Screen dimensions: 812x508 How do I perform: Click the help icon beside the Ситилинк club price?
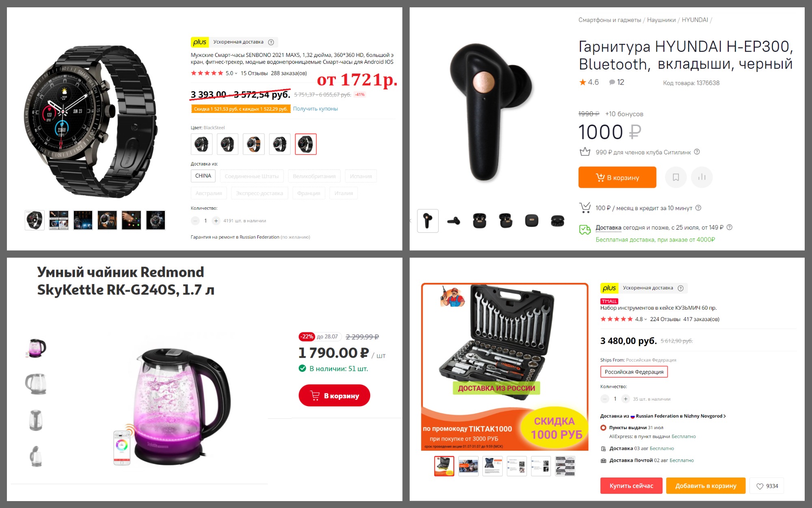697,152
